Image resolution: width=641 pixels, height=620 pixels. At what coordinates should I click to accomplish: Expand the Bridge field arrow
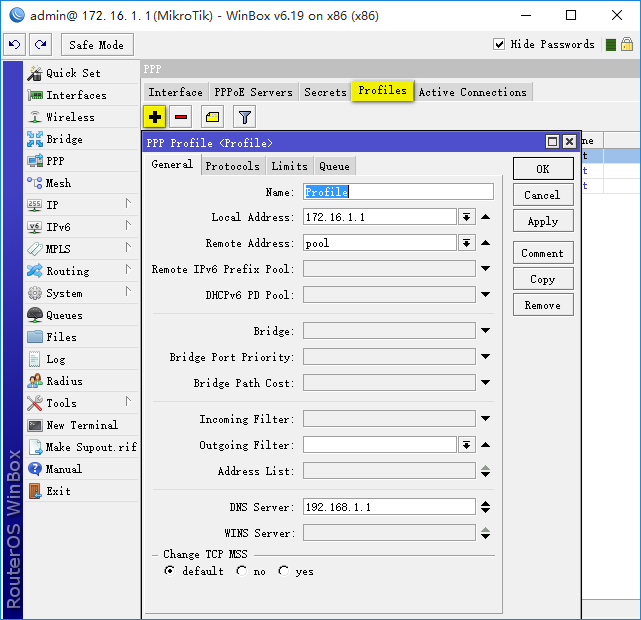[485, 331]
